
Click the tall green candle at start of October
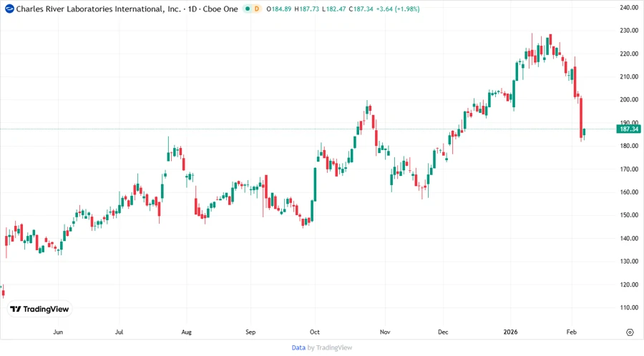tap(315, 184)
